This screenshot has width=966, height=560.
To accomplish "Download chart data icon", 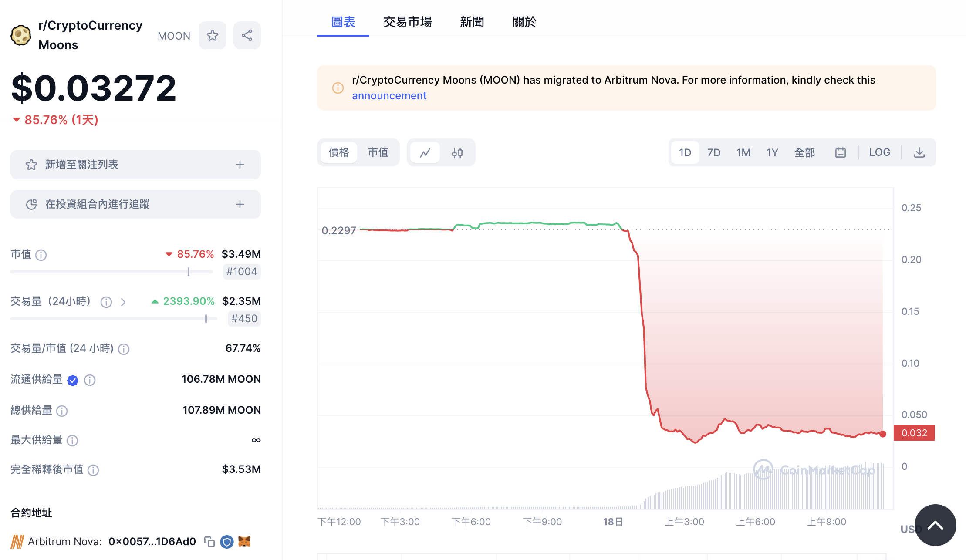I will (919, 152).
